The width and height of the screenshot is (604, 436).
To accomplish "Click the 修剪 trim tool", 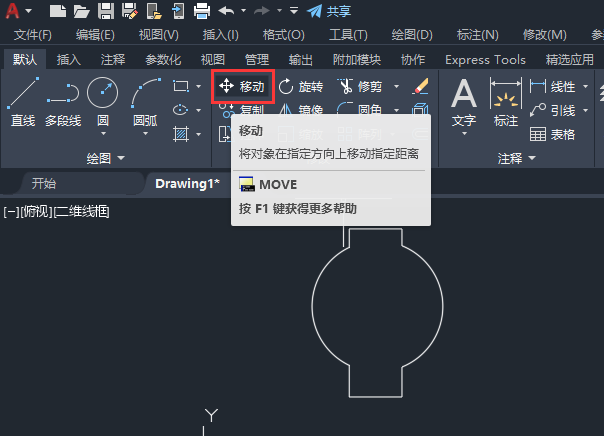I will point(360,86).
